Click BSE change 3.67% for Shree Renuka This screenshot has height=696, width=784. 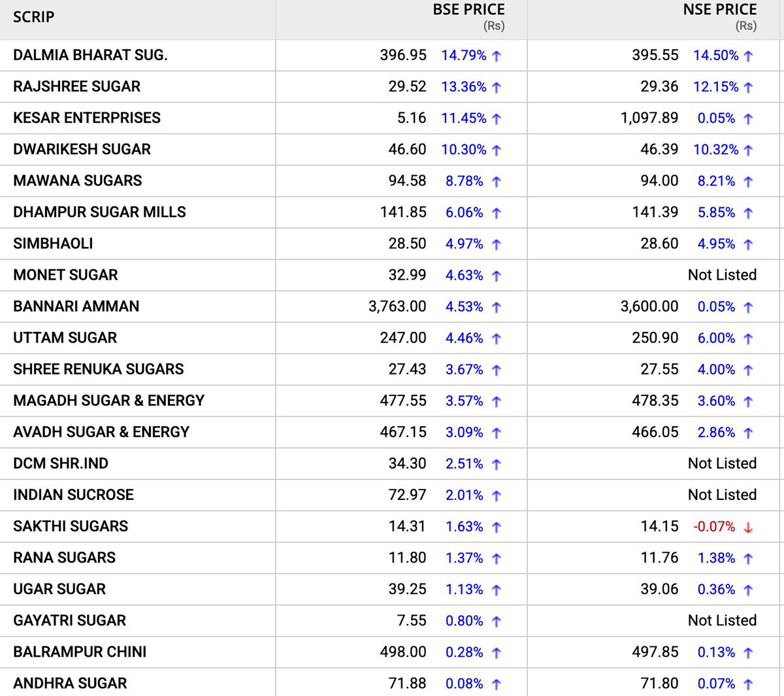[465, 369]
